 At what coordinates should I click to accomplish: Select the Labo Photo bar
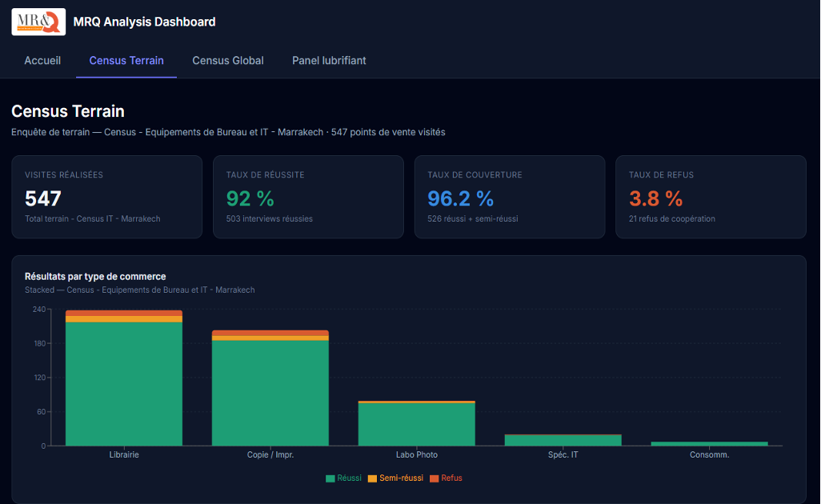click(417, 424)
